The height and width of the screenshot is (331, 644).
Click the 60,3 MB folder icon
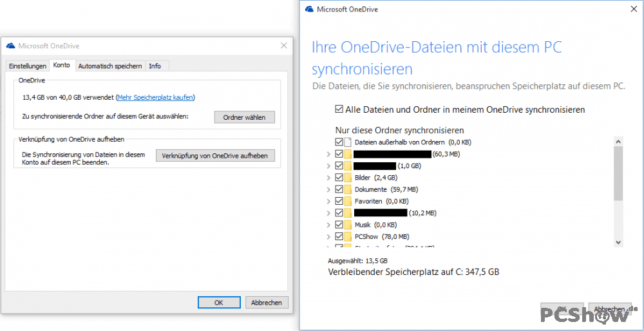(x=348, y=155)
